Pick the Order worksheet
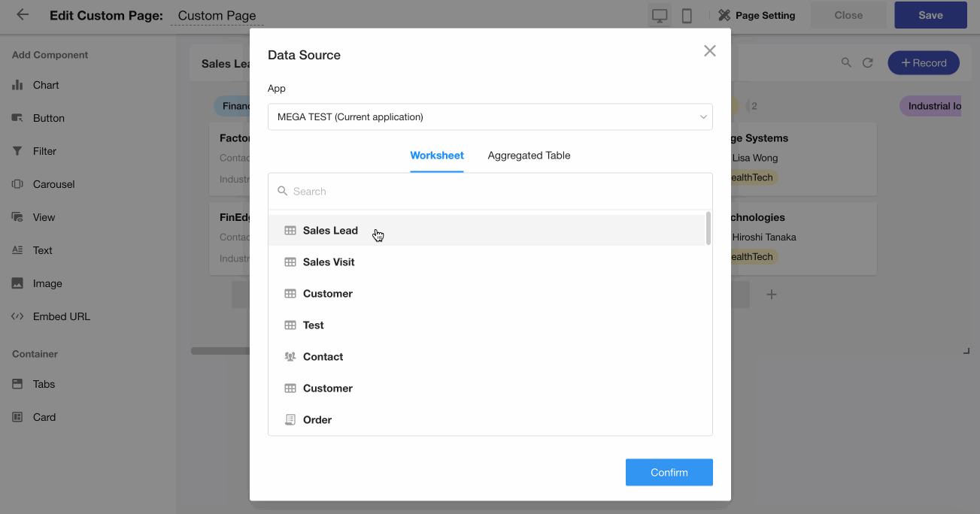This screenshot has width=980, height=514. (x=317, y=420)
